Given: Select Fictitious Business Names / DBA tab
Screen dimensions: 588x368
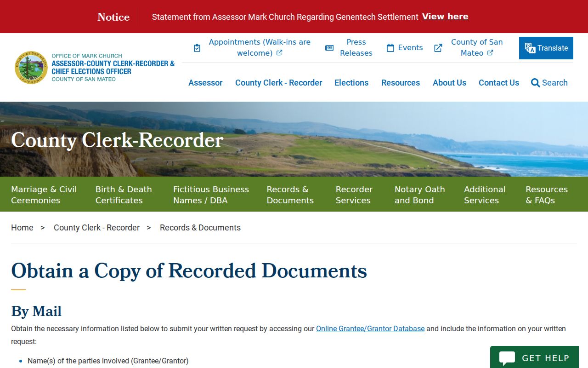Looking at the screenshot, I should 211,195.
